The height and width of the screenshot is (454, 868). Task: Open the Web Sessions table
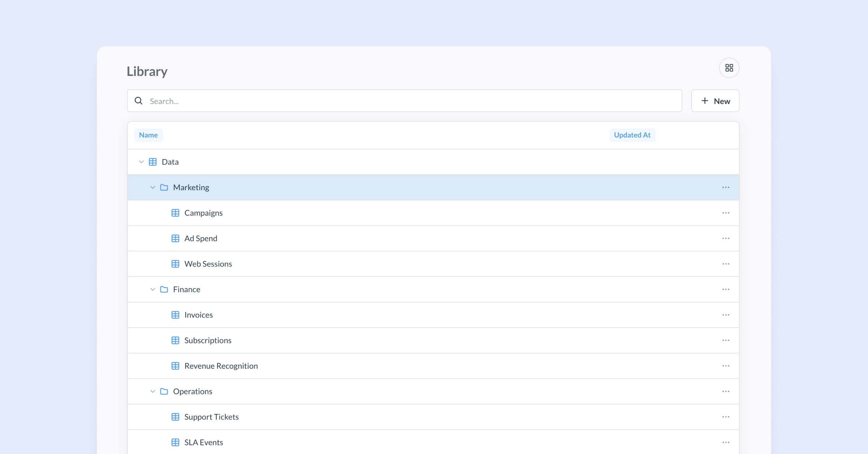208,264
